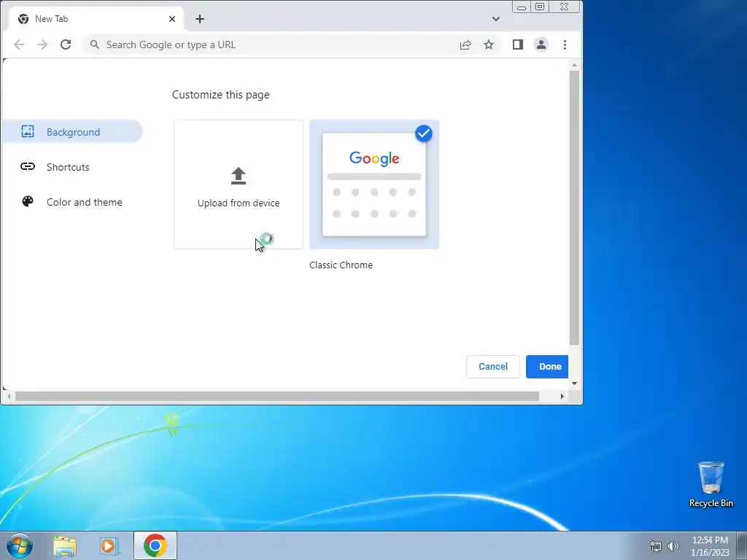Open the Color and theme section
Image resolution: width=747 pixels, height=560 pixels.
72,202
